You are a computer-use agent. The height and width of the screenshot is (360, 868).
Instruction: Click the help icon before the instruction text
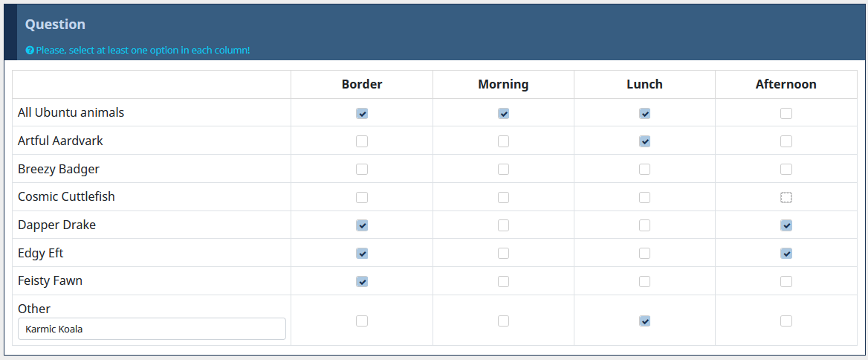30,51
